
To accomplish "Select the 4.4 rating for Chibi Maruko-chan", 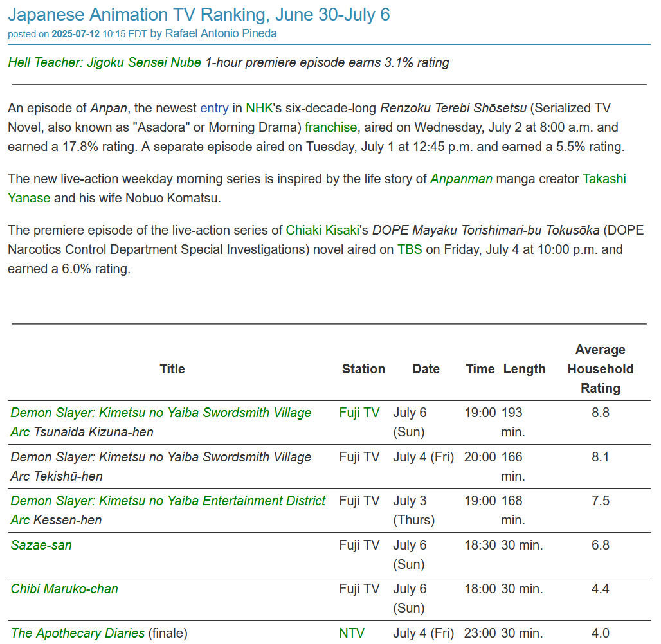I will [601, 589].
